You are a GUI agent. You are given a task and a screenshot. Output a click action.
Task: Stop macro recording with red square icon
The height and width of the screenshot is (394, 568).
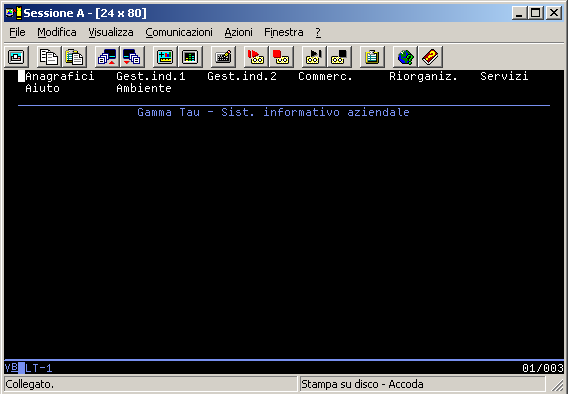point(281,57)
